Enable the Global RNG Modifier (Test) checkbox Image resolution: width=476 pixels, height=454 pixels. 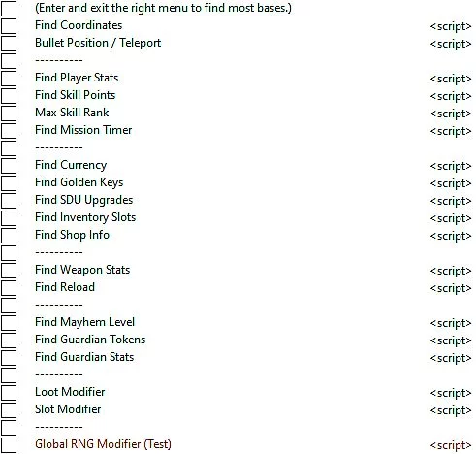(9, 444)
